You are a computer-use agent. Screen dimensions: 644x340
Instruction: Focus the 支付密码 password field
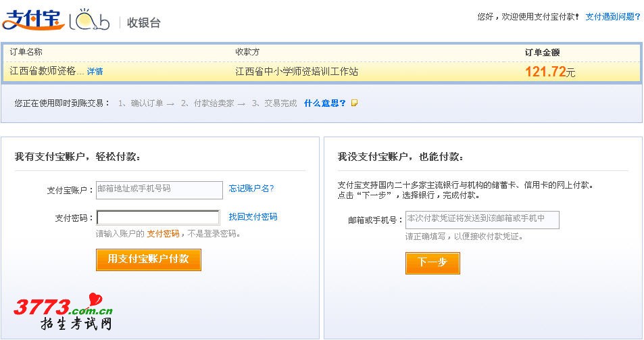click(x=158, y=218)
